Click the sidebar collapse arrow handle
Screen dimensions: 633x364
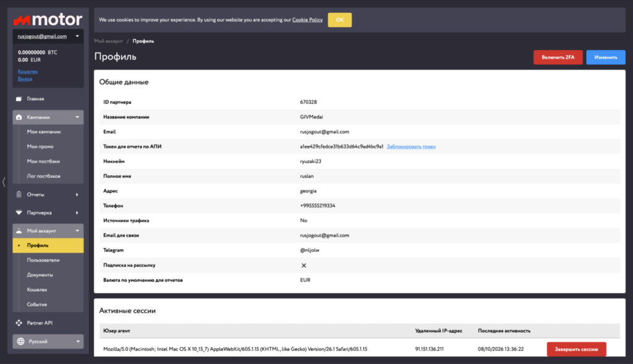[4, 182]
